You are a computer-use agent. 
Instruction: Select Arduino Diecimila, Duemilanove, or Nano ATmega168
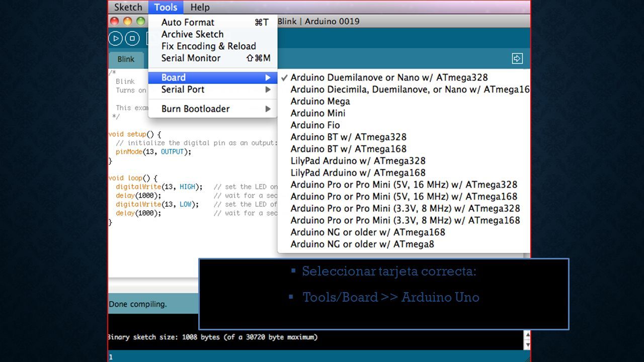click(x=404, y=89)
